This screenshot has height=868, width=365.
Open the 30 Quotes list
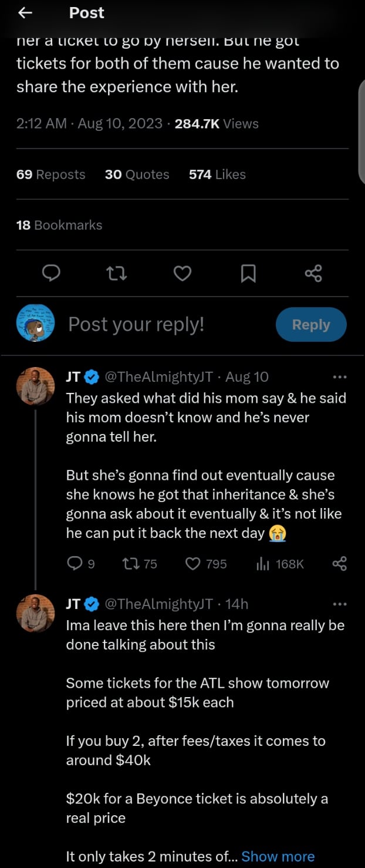137,174
